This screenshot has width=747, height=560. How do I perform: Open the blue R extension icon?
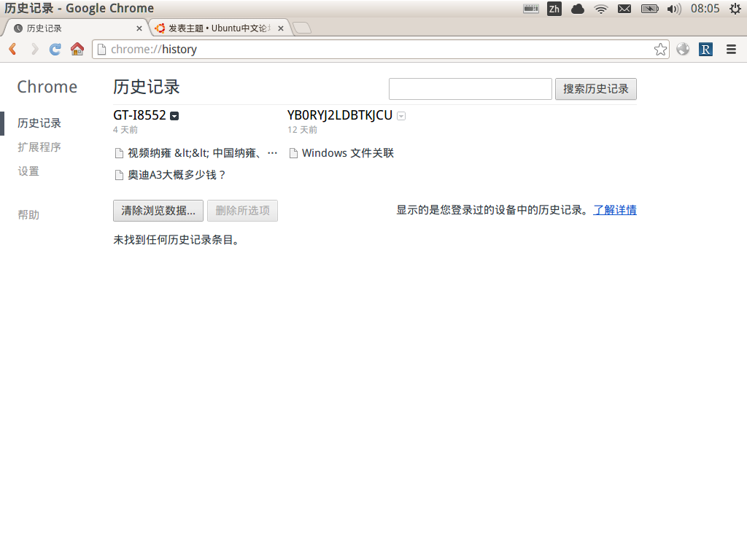click(x=705, y=49)
